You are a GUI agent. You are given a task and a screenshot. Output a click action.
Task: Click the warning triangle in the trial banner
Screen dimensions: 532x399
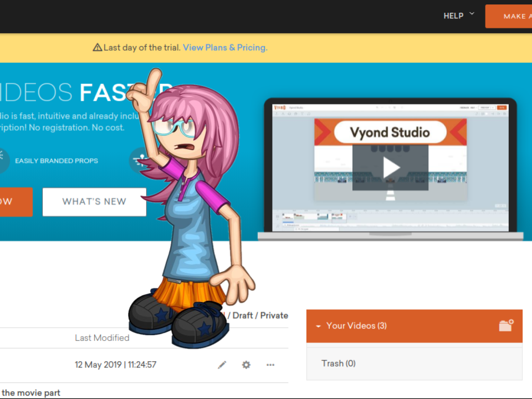click(98, 48)
